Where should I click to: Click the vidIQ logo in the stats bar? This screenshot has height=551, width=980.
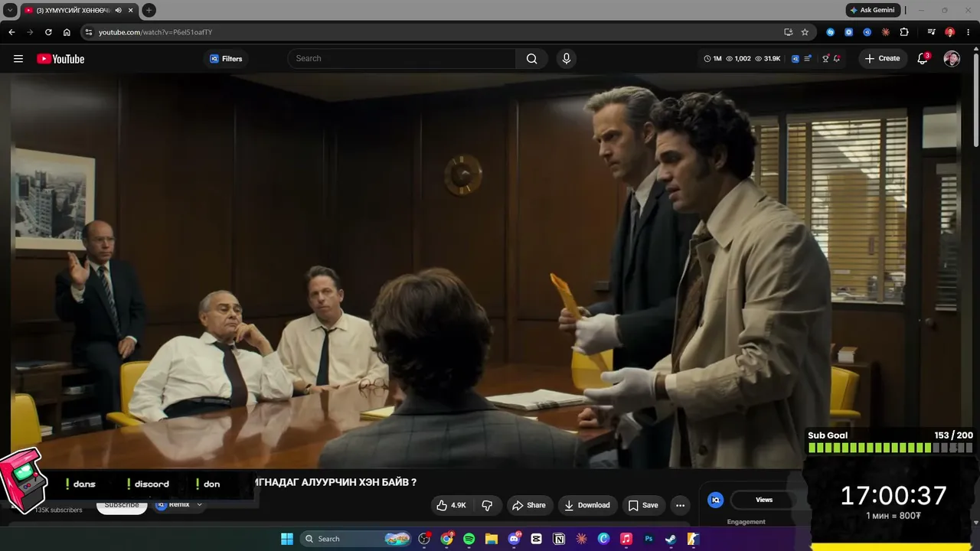coord(795,59)
